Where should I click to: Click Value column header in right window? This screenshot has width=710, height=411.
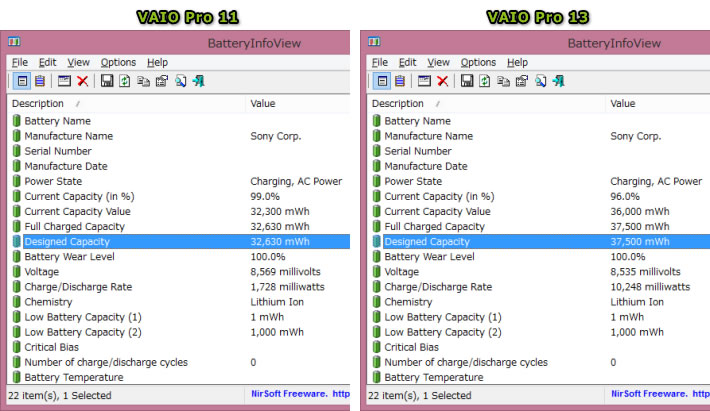click(658, 104)
